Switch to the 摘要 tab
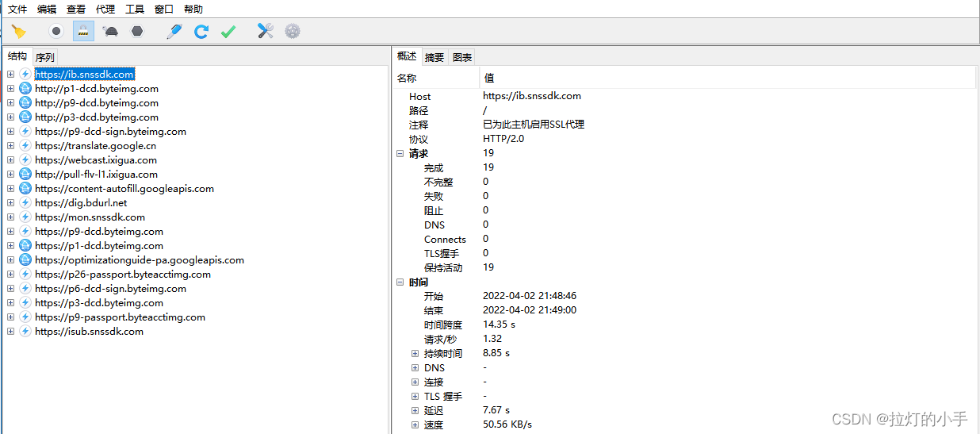This screenshot has height=434, width=980. [x=434, y=57]
